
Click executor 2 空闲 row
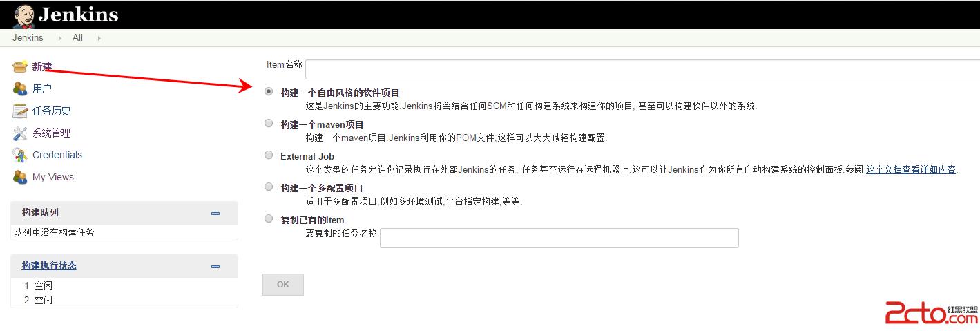pos(124,300)
